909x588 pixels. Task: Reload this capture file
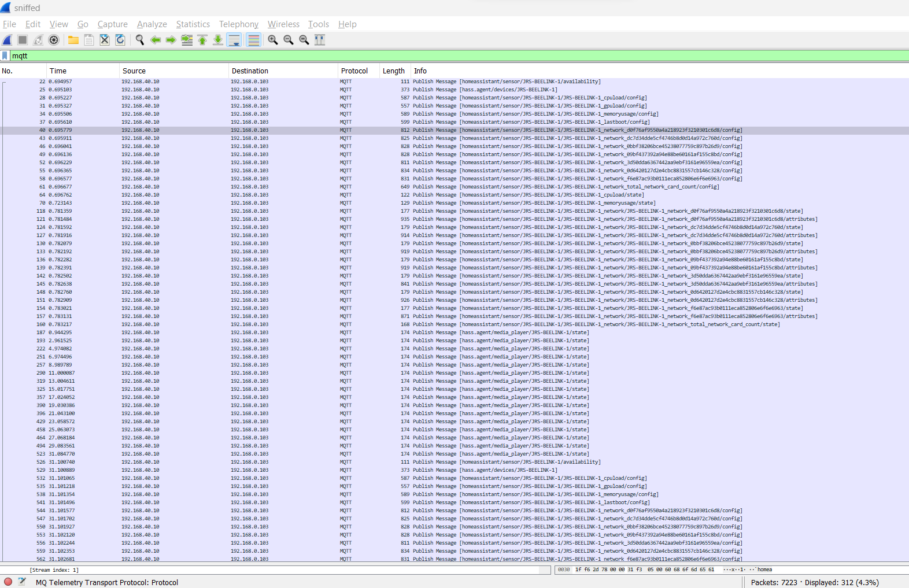pyautogui.click(x=120, y=40)
